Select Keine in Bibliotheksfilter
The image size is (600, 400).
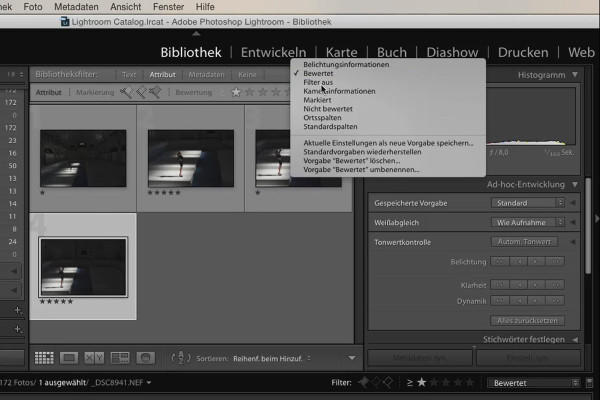[247, 75]
